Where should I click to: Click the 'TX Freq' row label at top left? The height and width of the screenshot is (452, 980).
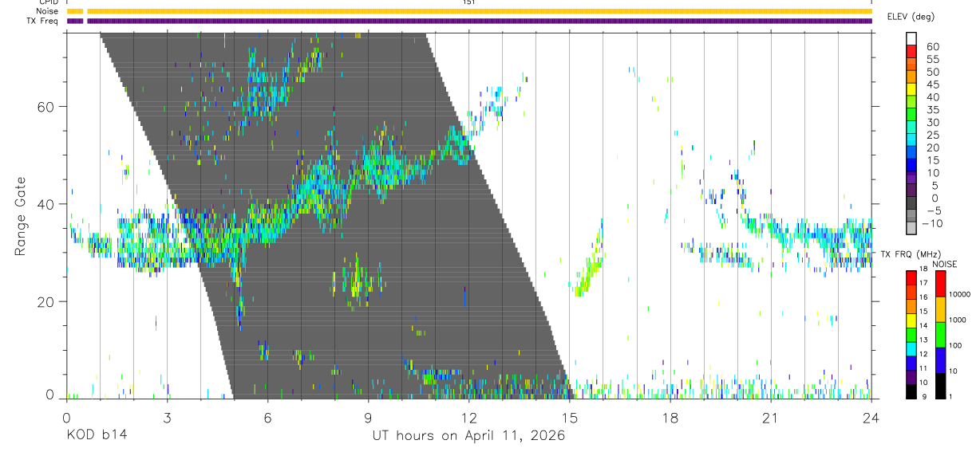(x=43, y=21)
